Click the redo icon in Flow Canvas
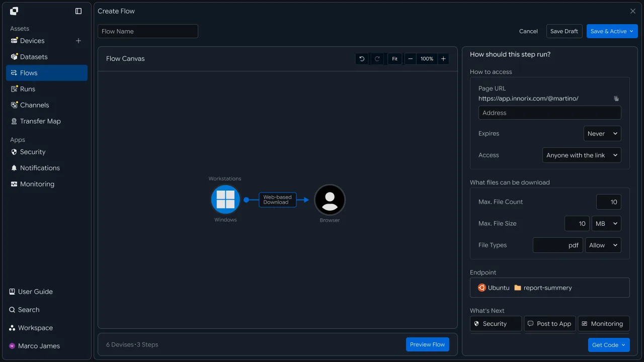 [377, 59]
